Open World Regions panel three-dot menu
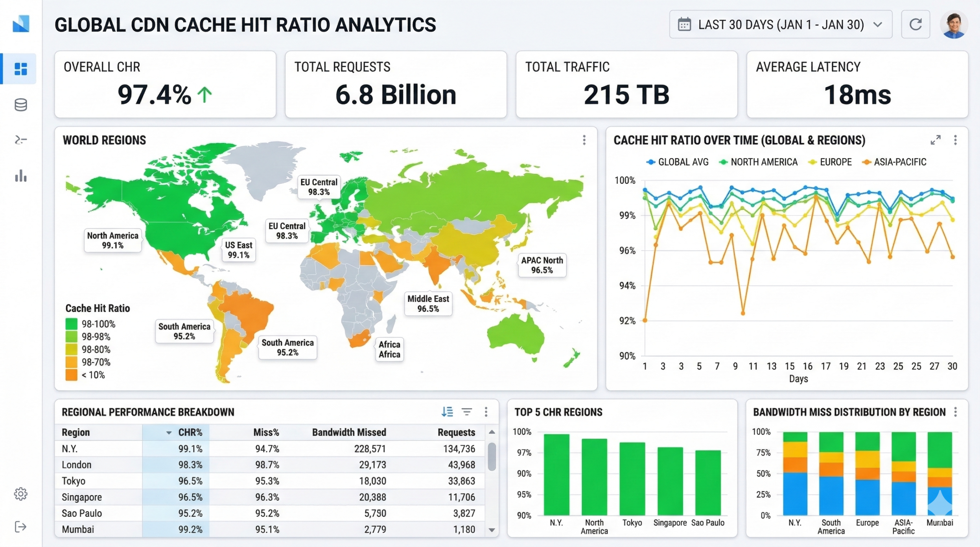980x547 pixels. (x=584, y=140)
